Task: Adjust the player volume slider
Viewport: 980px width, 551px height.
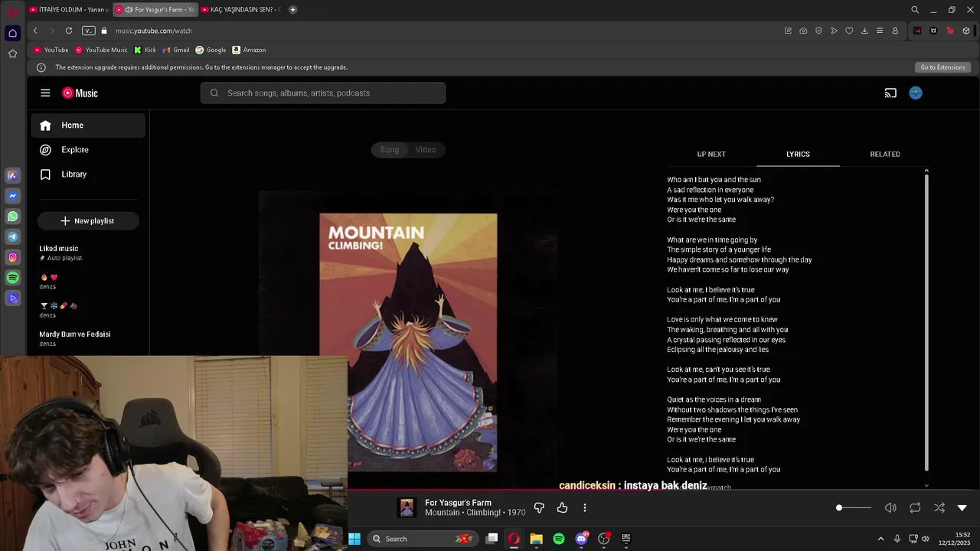Action: click(854, 507)
